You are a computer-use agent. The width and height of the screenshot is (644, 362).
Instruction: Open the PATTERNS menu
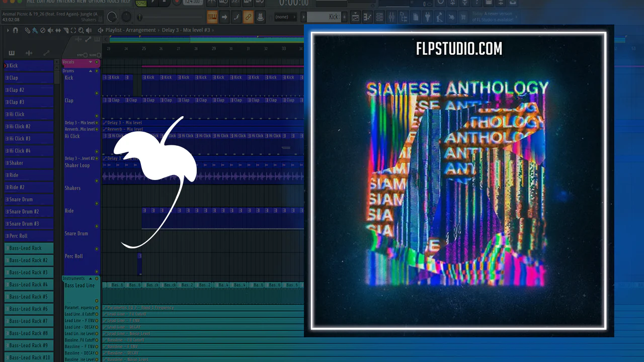pos(65,2)
